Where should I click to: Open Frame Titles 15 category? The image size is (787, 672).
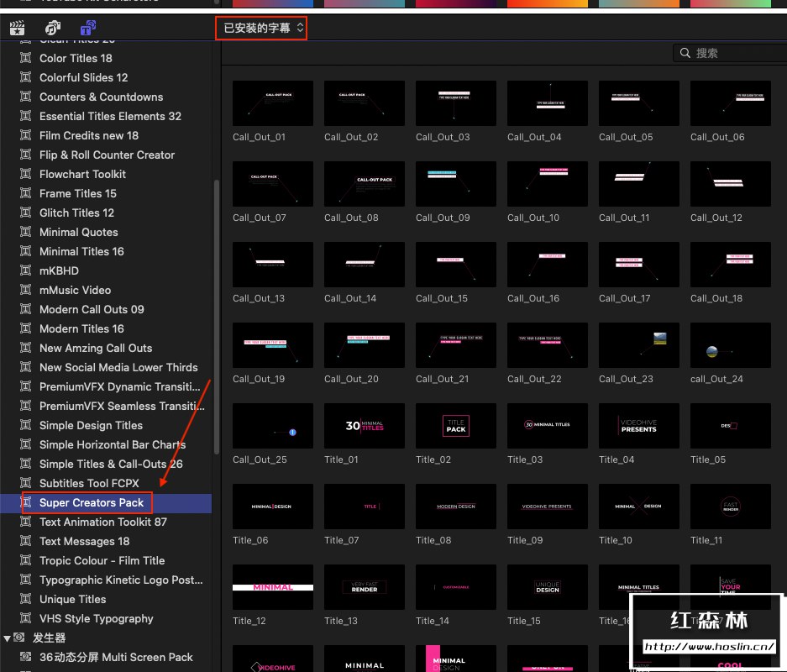click(x=78, y=194)
